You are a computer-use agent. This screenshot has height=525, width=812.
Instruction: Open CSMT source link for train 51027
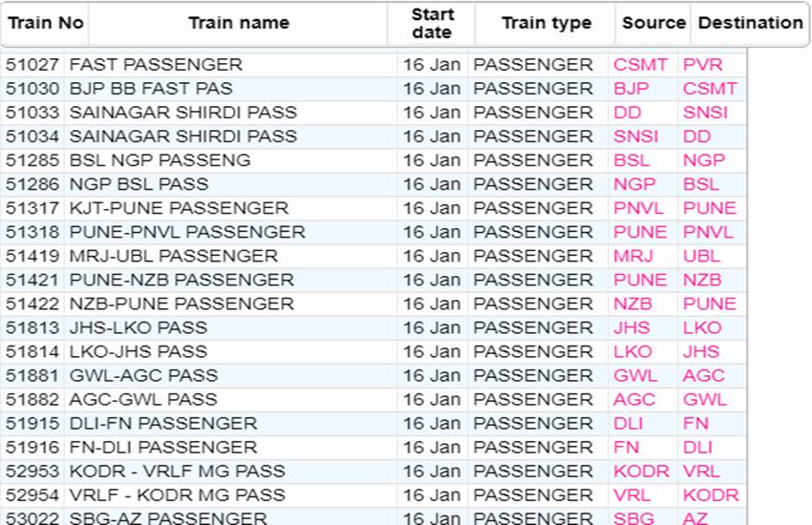[640, 65]
